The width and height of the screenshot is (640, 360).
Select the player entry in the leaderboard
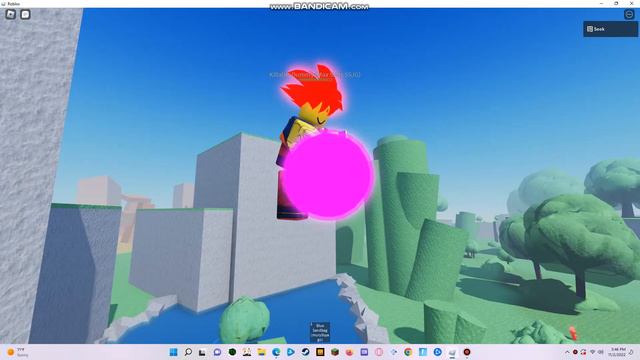pos(610,29)
